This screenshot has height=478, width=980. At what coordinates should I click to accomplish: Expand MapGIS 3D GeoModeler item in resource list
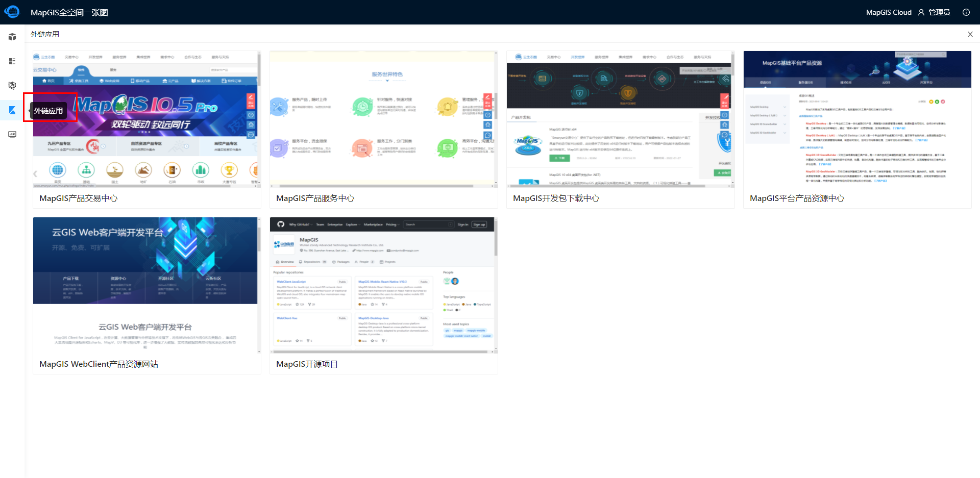pyautogui.click(x=767, y=133)
